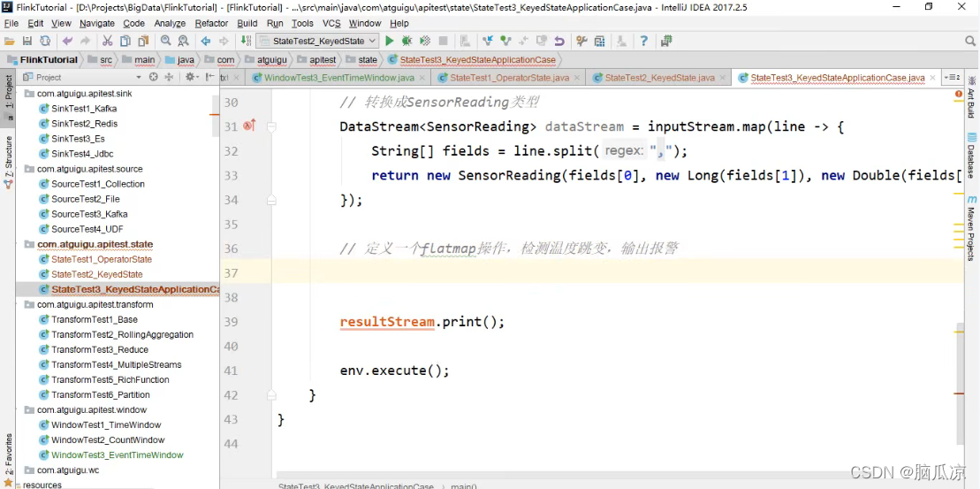This screenshot has width=980, height=489.
Task: Click the state breadcrumb folder
Action: [362, 60]
